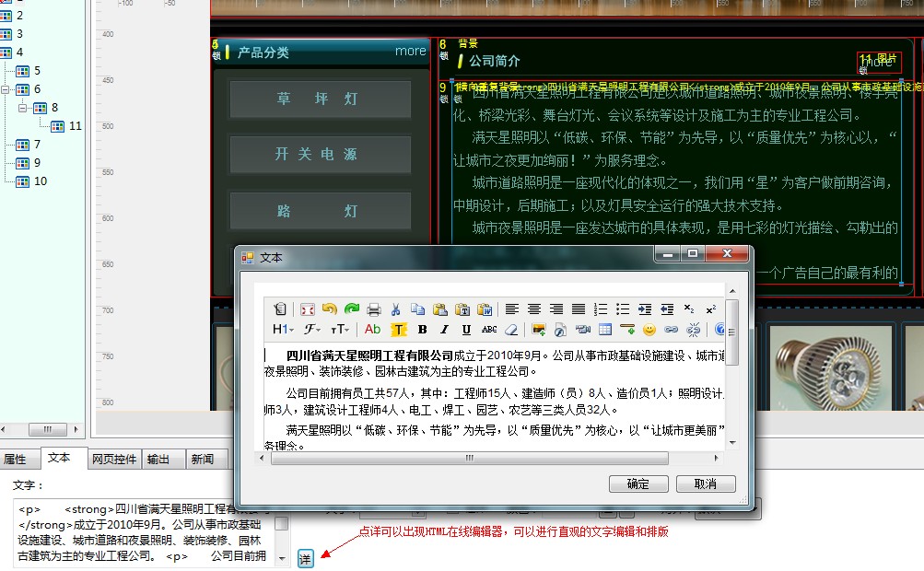Open the yellow T highlight color picker
Image resolution: width=924 pixels, height=571 pixels.
point(399,330)
